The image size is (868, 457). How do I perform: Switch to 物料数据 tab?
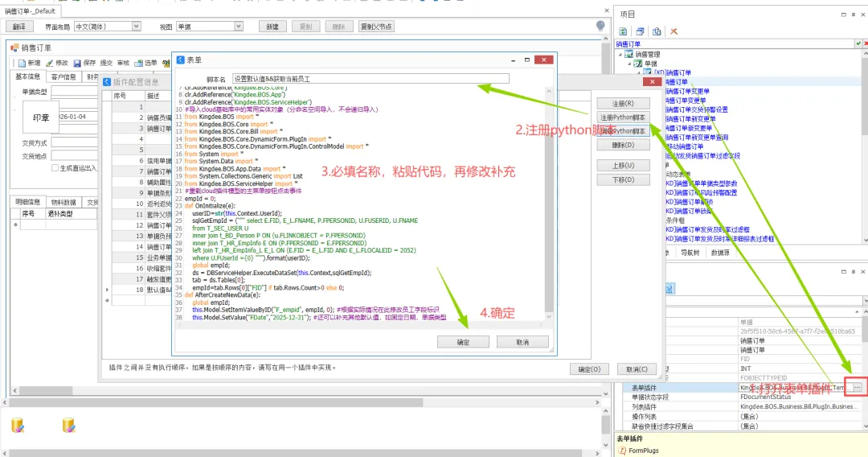click(x=63, y=202)
